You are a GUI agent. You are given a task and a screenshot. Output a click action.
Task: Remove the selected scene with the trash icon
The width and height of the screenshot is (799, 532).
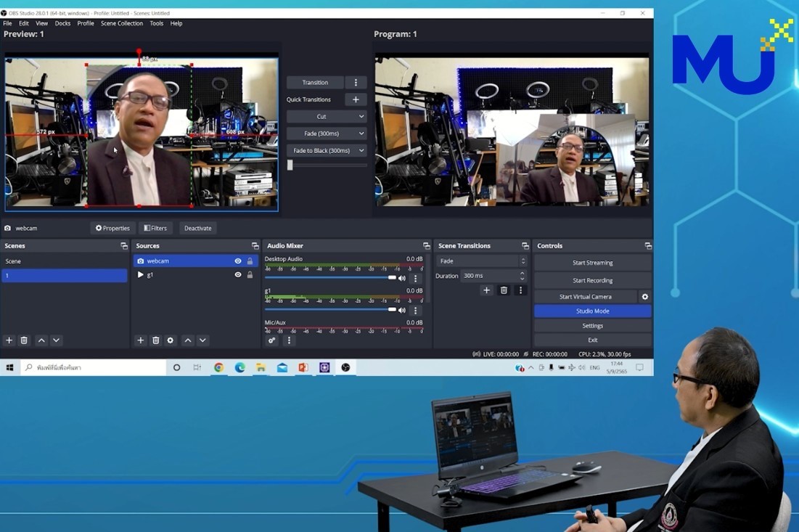coord(24,340)
